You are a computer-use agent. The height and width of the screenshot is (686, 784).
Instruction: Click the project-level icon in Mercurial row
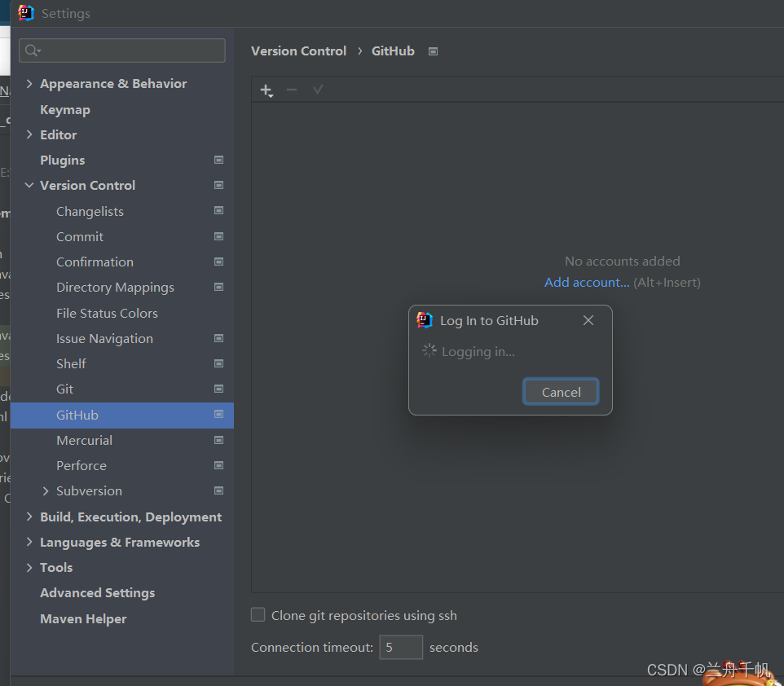218,441
